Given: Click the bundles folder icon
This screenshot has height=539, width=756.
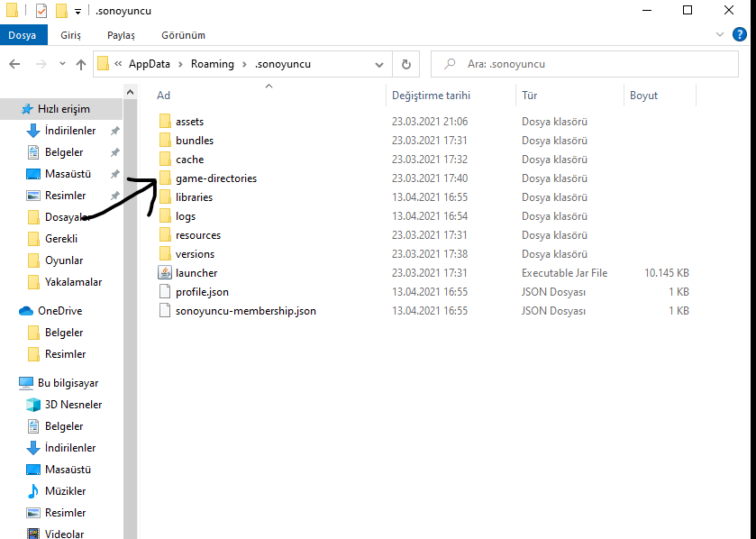Looking at the screenshot, I should (x=165, y=141).
